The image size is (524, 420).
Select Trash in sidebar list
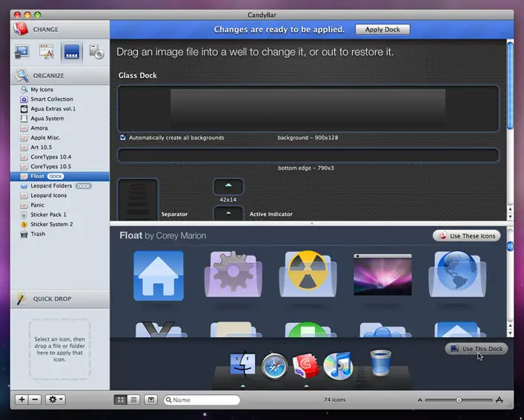[60, 234]
